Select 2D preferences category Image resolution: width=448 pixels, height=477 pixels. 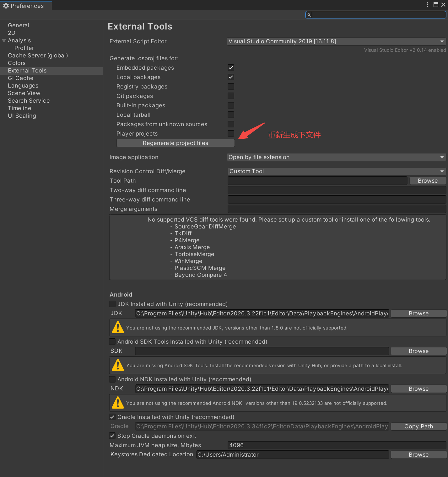12,33
